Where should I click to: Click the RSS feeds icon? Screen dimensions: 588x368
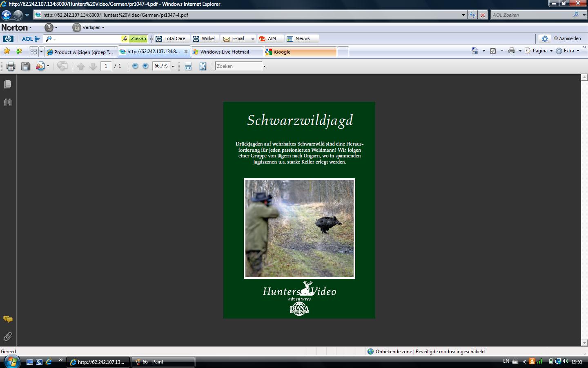(x=493, y=51)
